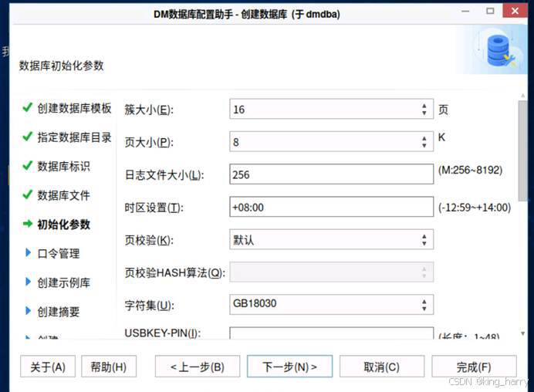The image size is (534, 392).
Task: Click green arrow beside 初始化参数
Action: (x=28, y=224)
